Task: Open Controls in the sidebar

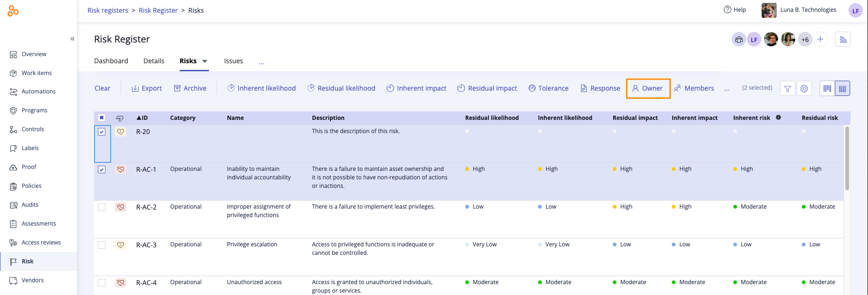Action: pyautogui.click(x=33, y=129)
